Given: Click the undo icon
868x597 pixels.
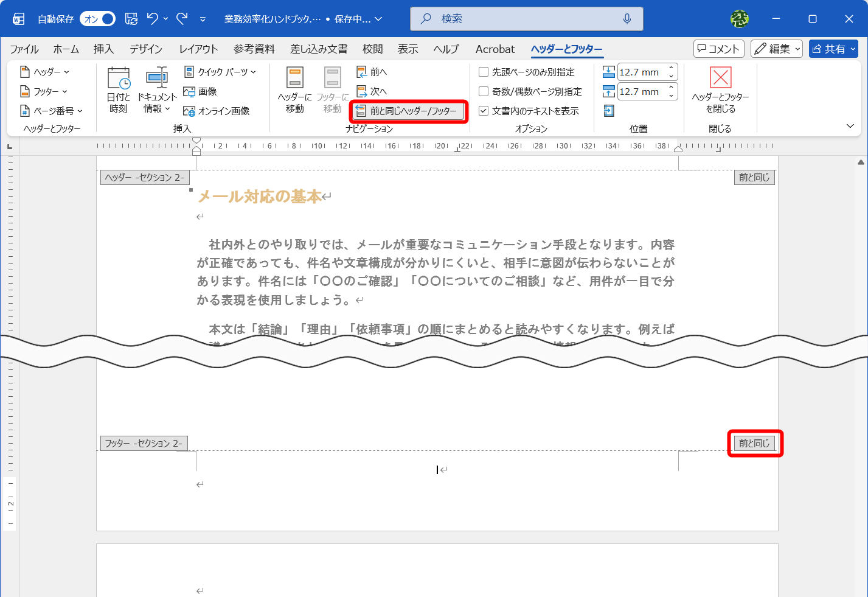Looking at the screenshot, I should pos(153,19).
